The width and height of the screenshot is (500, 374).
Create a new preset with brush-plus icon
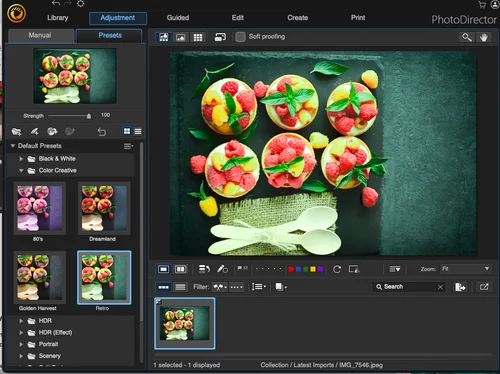(34, 131)
